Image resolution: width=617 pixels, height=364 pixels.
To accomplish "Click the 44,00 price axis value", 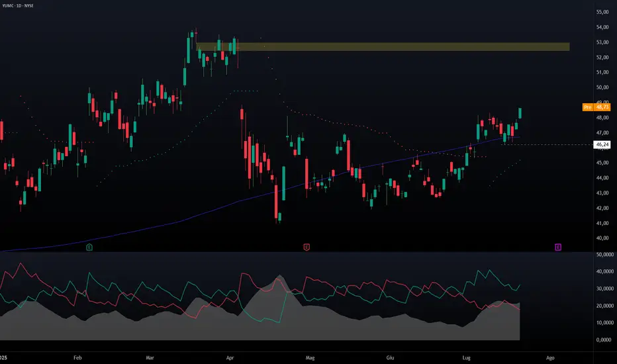I will click(602, 178).
